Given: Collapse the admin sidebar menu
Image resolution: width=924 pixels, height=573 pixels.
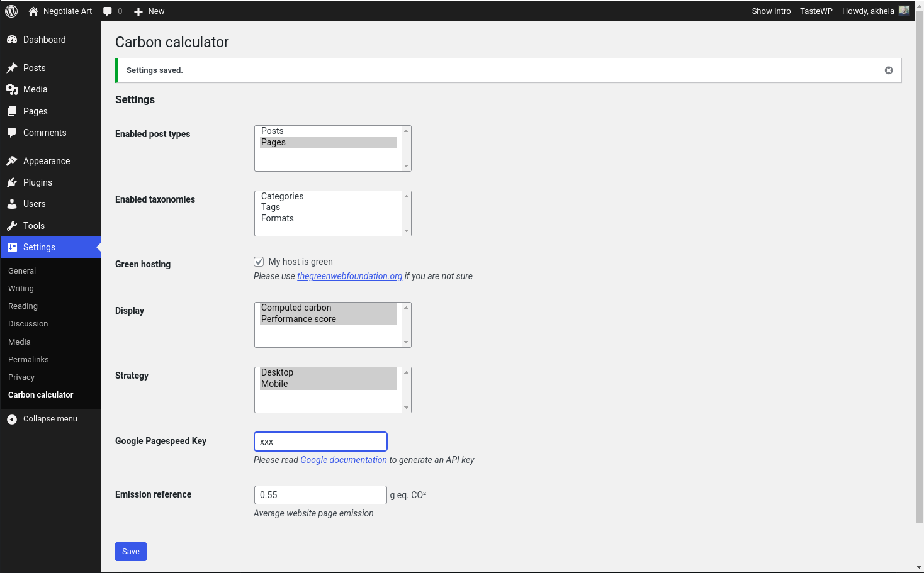Looking at the screenshot, I should point(42,419).
